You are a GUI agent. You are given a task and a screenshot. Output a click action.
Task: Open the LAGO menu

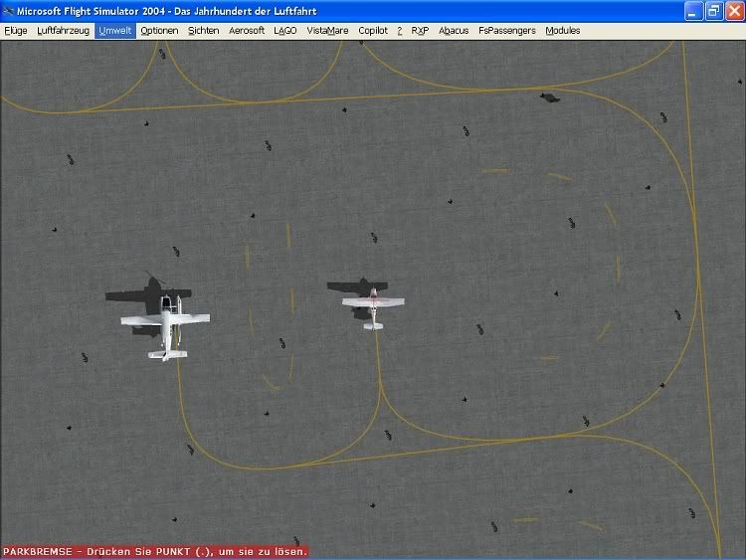[285, 31]
